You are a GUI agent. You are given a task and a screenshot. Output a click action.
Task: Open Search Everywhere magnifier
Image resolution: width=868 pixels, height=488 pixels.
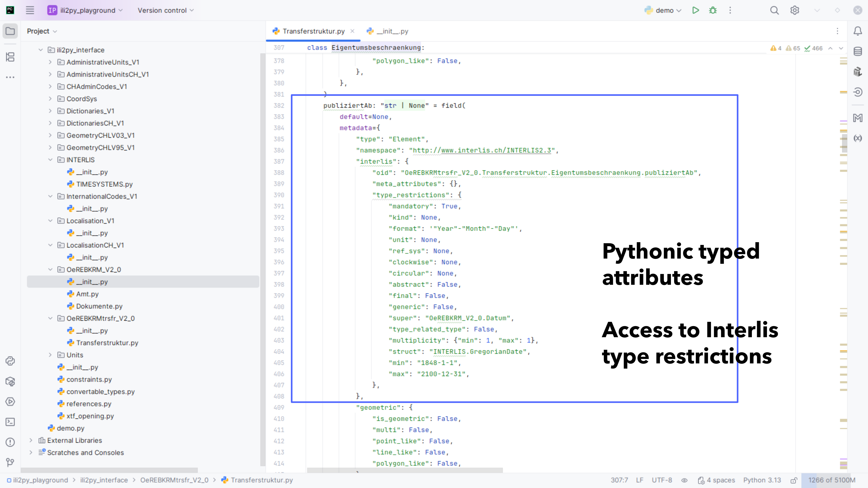pyautogui.click(x=774, y=10)
